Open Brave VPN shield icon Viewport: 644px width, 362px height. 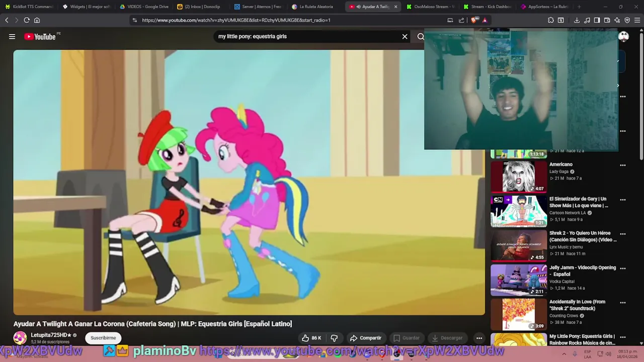coord(627,20)
